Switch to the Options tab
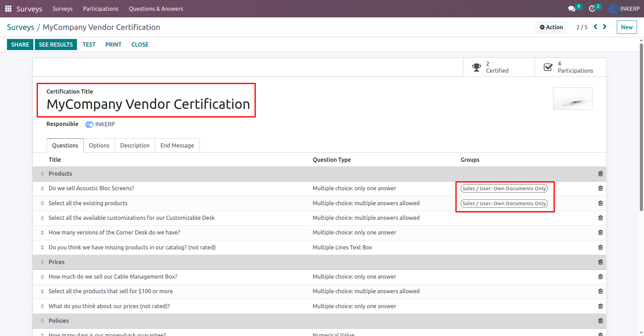The width and height of the screenshot is (644, 336). [x=99, y=145]
